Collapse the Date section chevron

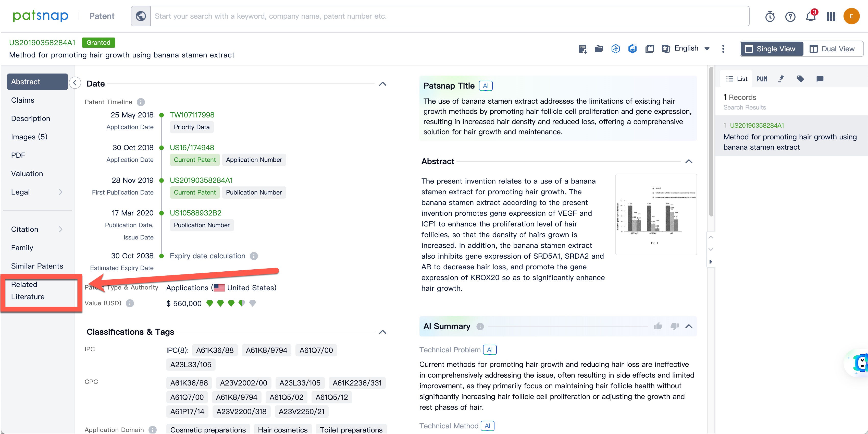(x=382, y=84)
